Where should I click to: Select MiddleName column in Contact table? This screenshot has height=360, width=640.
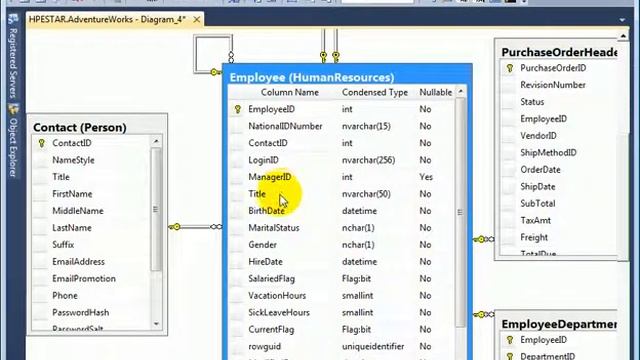click(x=78, y=211)
